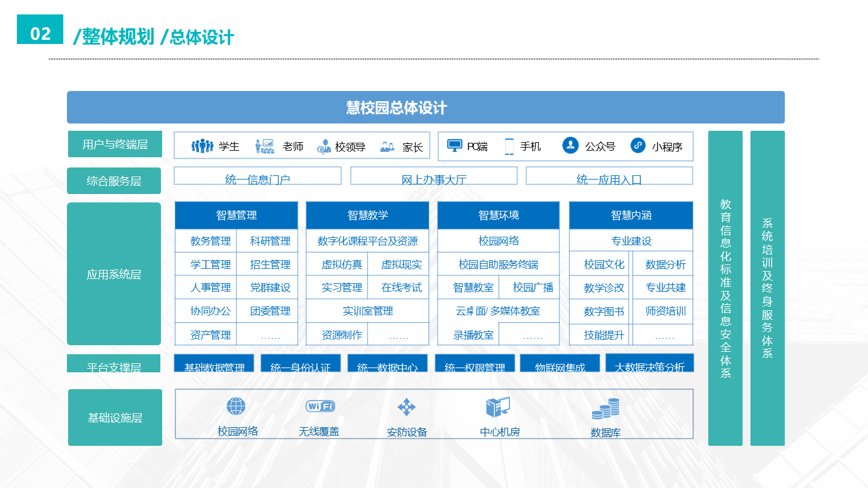
Task: Select the PC端 monitor icon
Action: [455, 146]
